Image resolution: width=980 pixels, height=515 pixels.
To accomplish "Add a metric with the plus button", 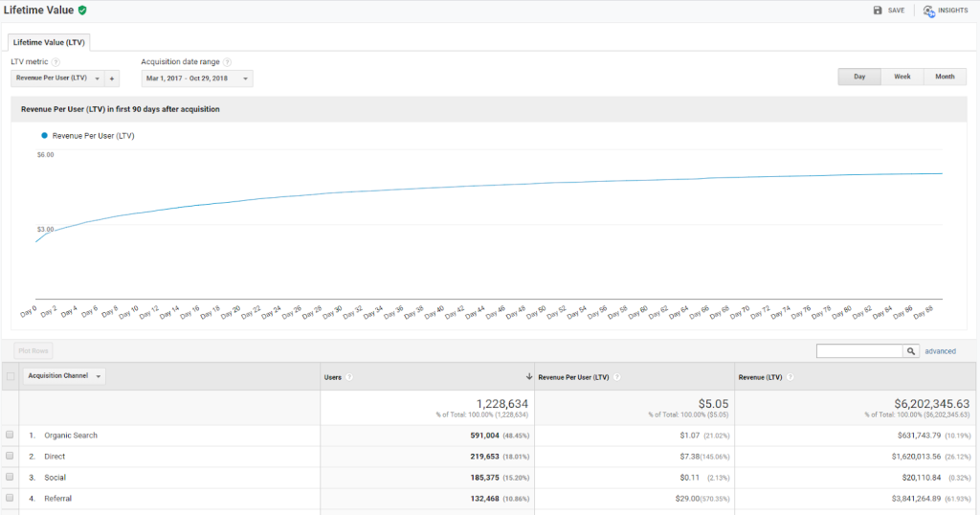I will pyautogui.click(x=112, y=78).
